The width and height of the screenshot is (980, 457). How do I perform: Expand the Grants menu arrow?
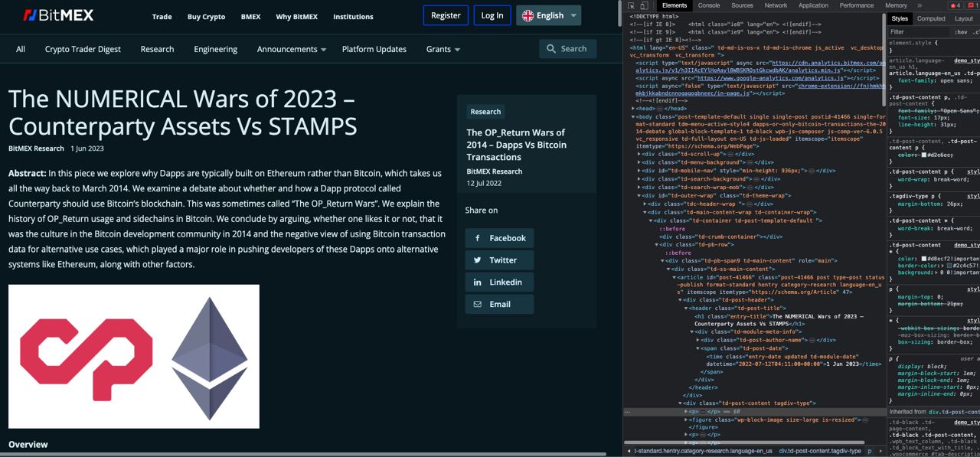coord(457,50)
